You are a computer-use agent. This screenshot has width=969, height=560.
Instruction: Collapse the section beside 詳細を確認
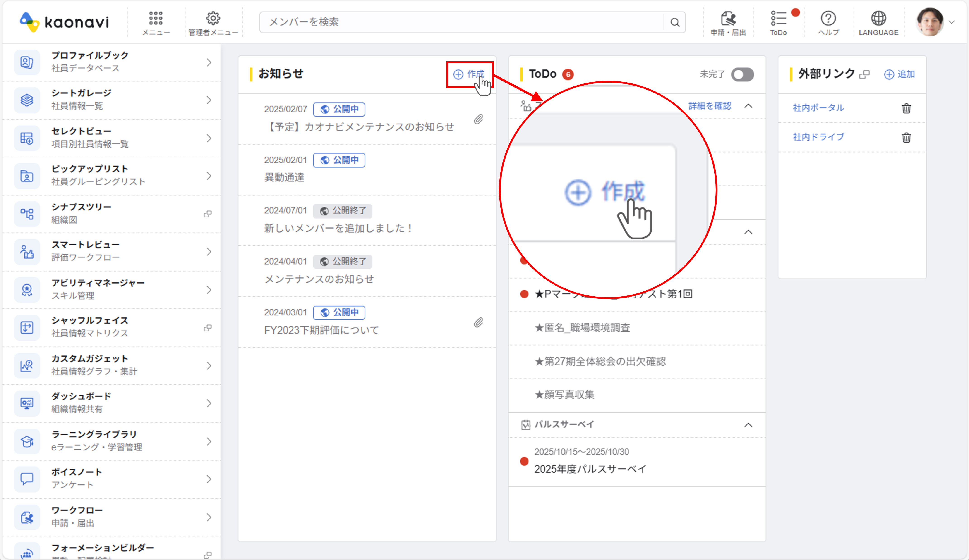click(x=748, y=106)
